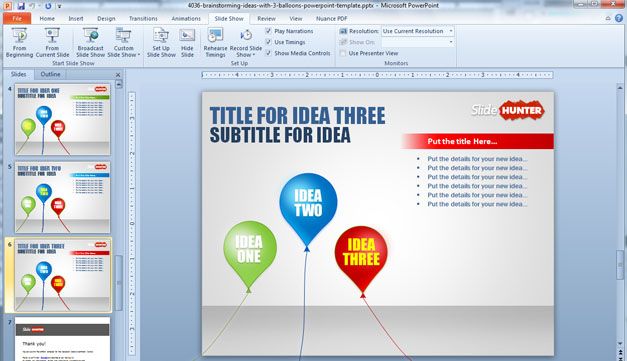Image resolution: width=627 pixels, height=361 pixels.
Task: Click the Hide Slide button
Action: [x=187, y=43]
